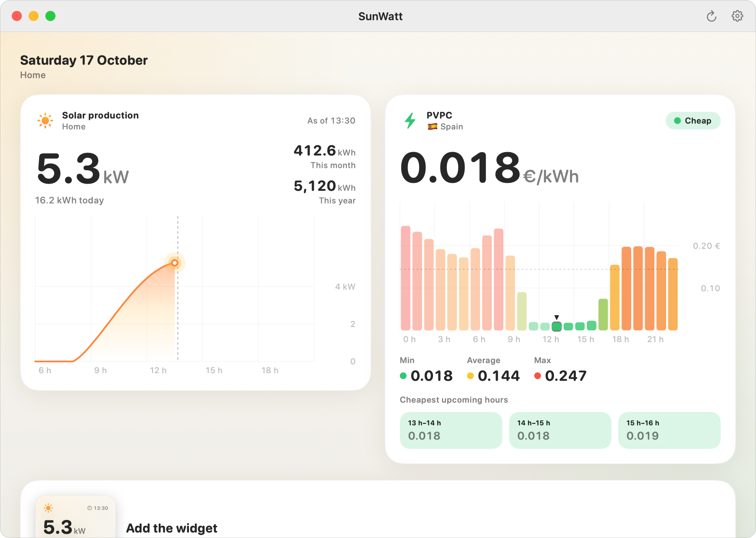This screenshot has width=756, height=538.
Task: Click the 'Solar production' card title
Action: point(100,115)
